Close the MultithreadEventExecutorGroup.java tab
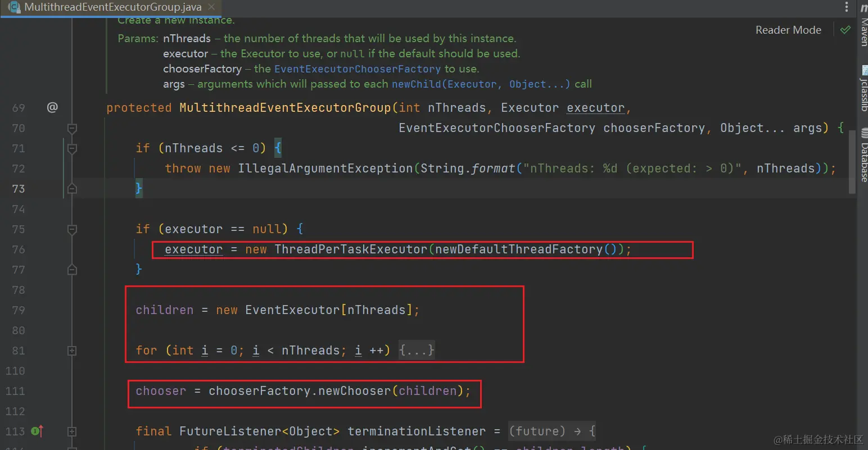Screen dimensions: 868x450 (x=211, y=7)
